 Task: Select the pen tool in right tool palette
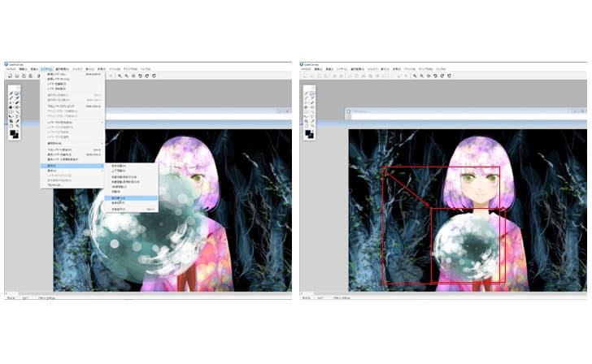(307, 93)
